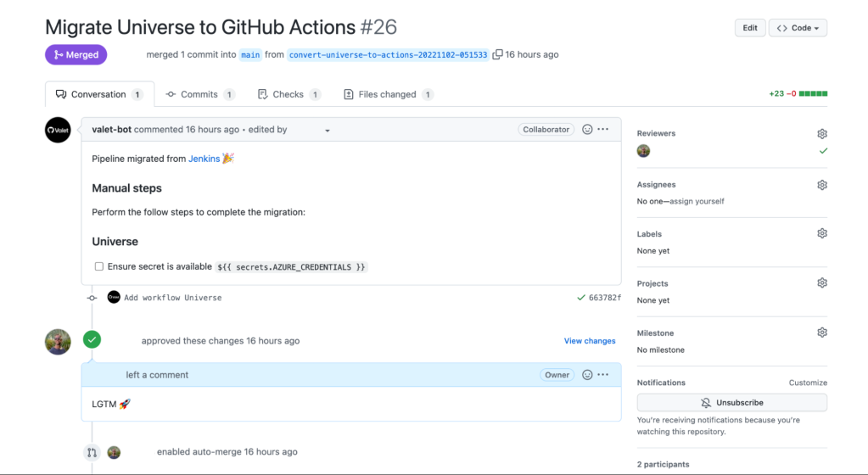
Task: Check the Ensure secret is available checkbox
Action: 99,266
